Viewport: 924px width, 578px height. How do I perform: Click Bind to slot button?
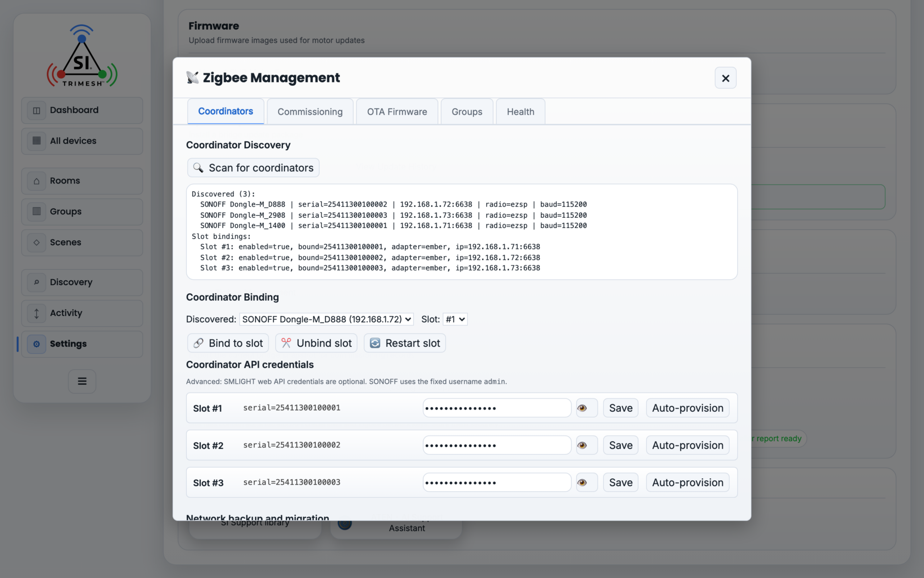[228, 343]
